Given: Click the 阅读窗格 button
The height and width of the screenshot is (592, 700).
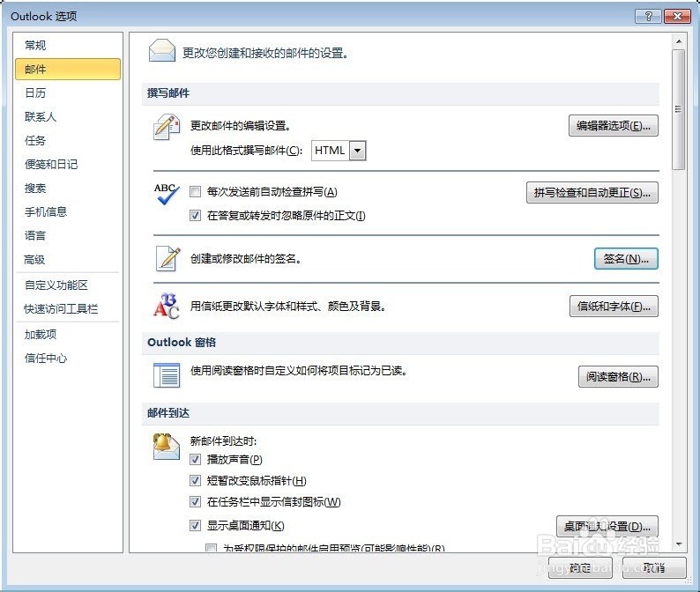Looking at the screenshot, I should pos(618,377).
